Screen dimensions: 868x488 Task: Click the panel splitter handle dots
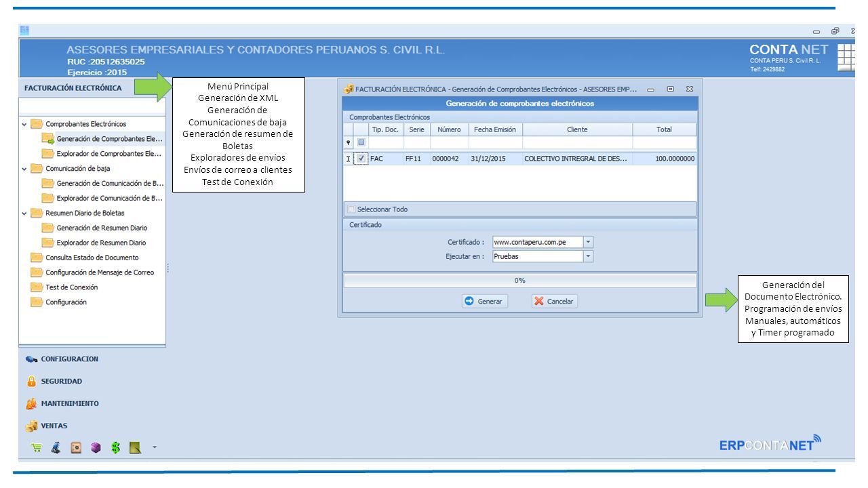167,268
